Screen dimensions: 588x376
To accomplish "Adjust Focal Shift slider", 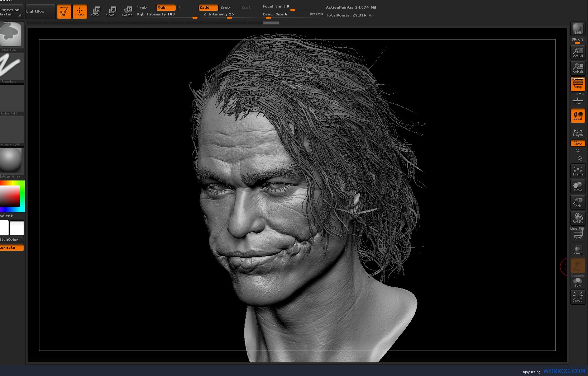I will (x=292, y=7).
